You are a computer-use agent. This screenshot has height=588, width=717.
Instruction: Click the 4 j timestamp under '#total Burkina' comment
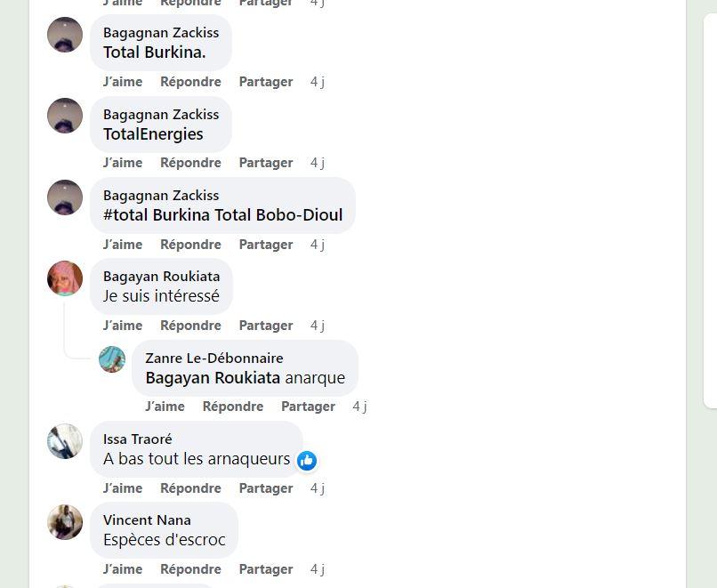click(318, 245)
